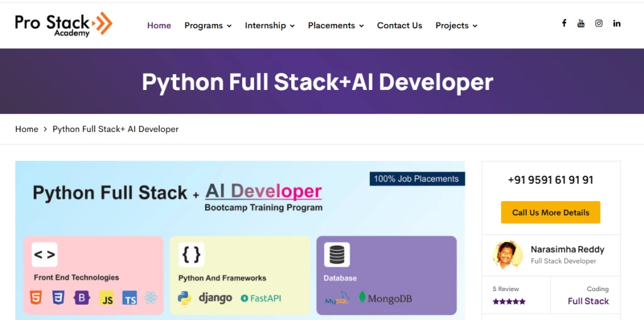Click the Python snake logo icon
644x320 pixels.
(184, 298)
